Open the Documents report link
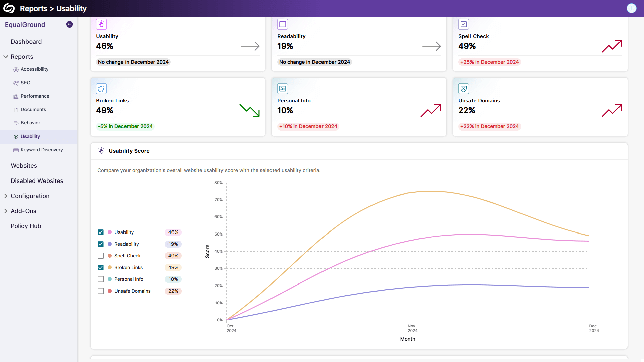The width and height of the screenshot is (644, 362). [33, 110]
